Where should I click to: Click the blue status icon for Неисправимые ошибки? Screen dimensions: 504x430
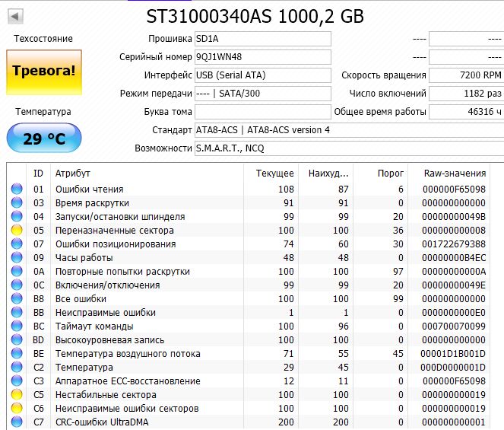[x=17, y=313]
